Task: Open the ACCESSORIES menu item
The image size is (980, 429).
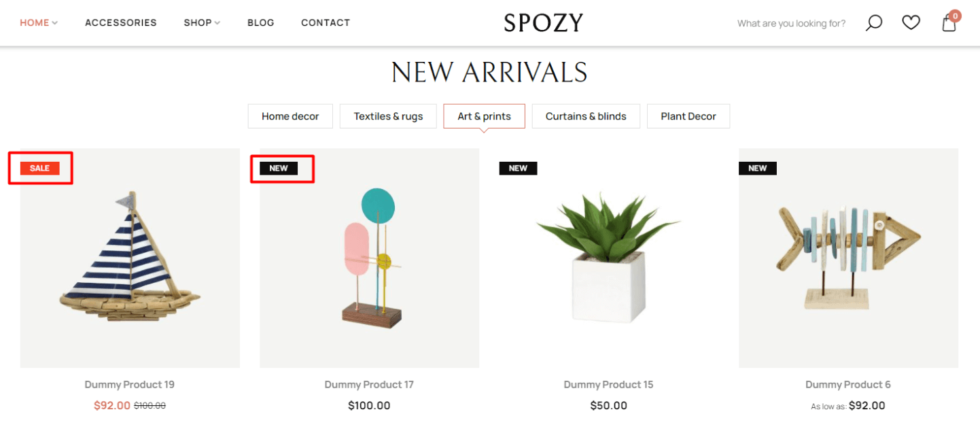Action: coord(121,23)
